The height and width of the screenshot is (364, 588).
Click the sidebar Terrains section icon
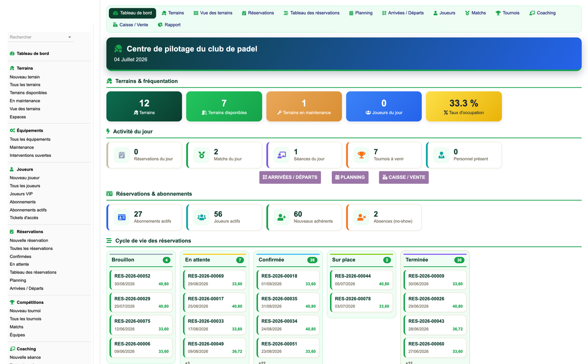pyautogui.click(x=12, y=68)
